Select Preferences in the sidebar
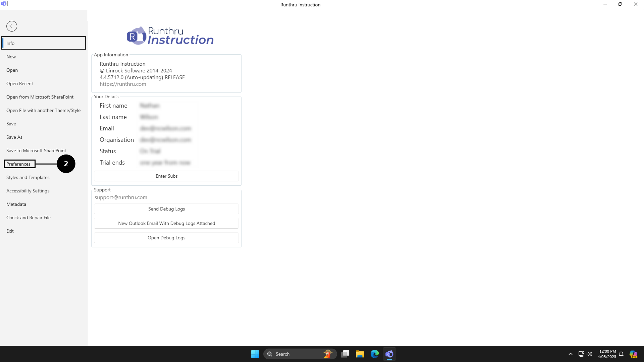The image size is (644, 362). pos(19,164)
